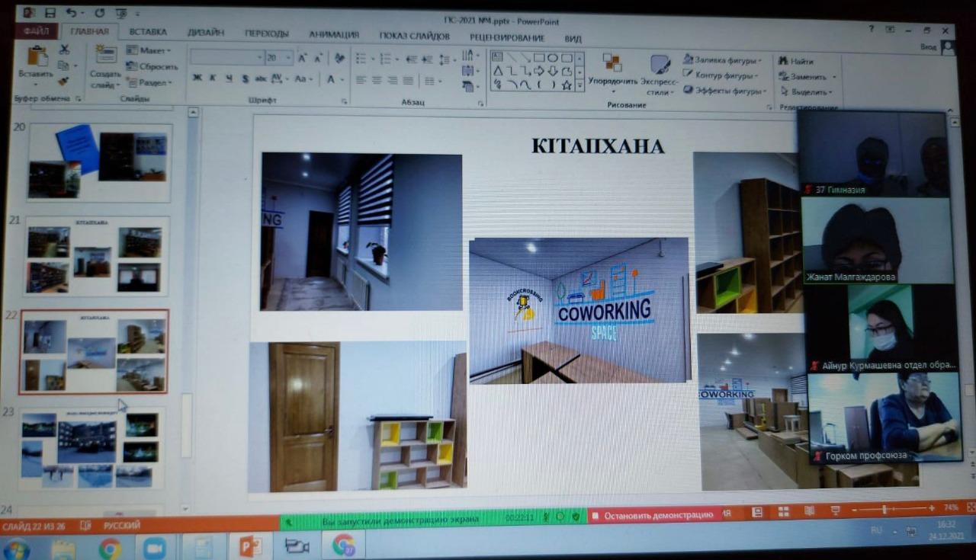Switch to the РЕЦЕНЗИРОВАНИЕ tab
Image resolution: width=976 pixels, height=560 pixels.
click(x=507, y=37)
